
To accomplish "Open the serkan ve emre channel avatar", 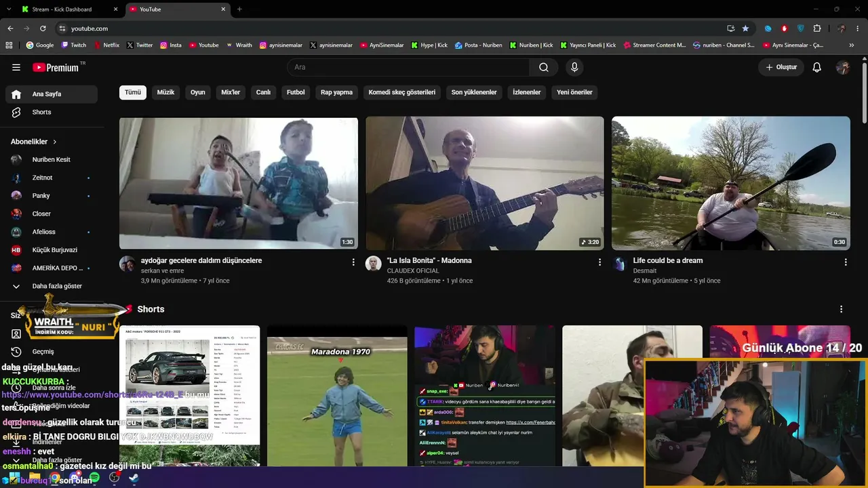I will pos(127,264).
